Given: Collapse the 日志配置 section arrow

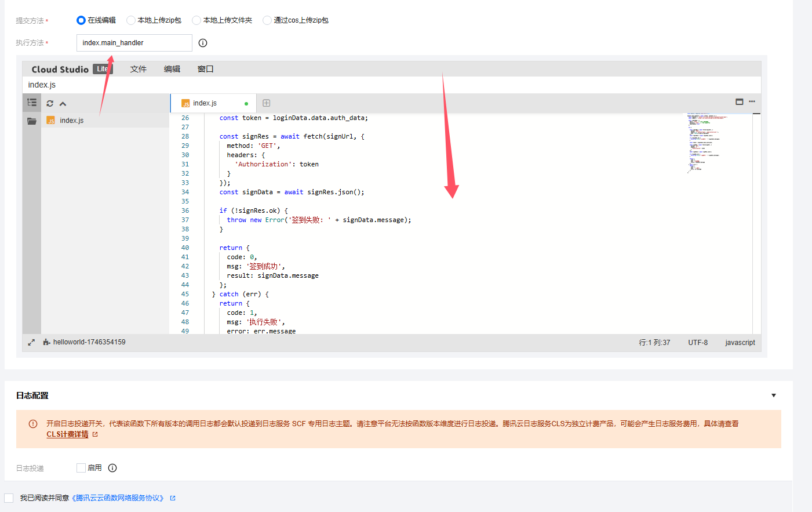Looking at the screenshot, I should point(773,395).
